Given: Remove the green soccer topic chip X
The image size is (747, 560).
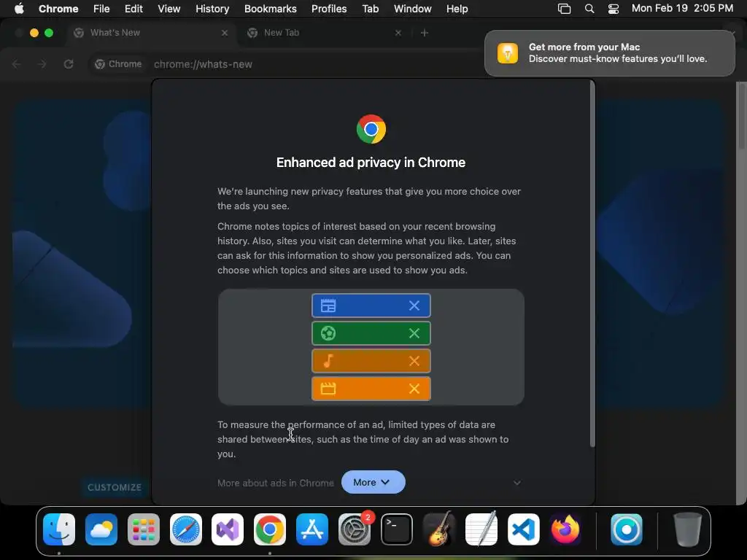Looking at the screenshot, I should [x=414, y=333].
